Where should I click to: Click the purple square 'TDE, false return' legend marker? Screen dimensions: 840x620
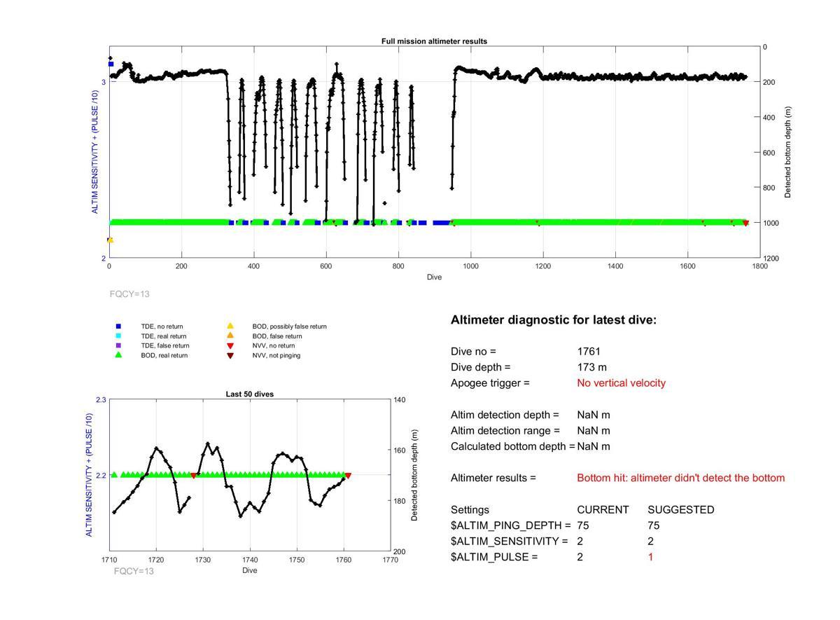tap(118, 345)
